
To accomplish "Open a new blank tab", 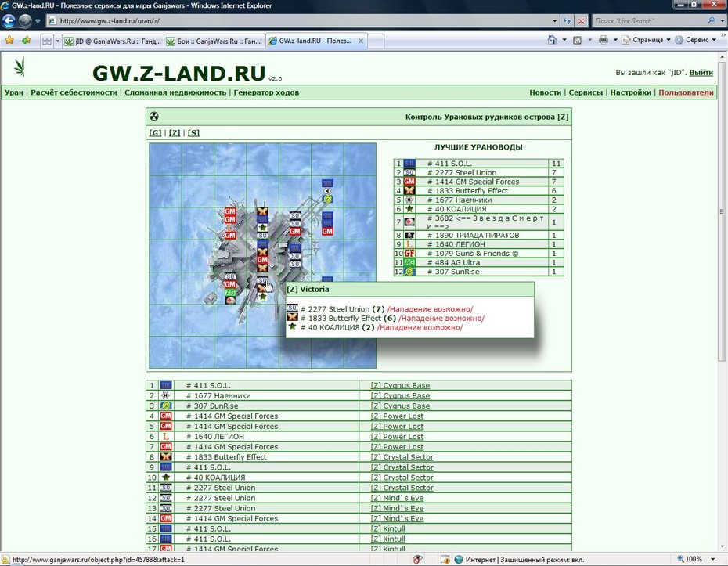I will pos(376,41).
